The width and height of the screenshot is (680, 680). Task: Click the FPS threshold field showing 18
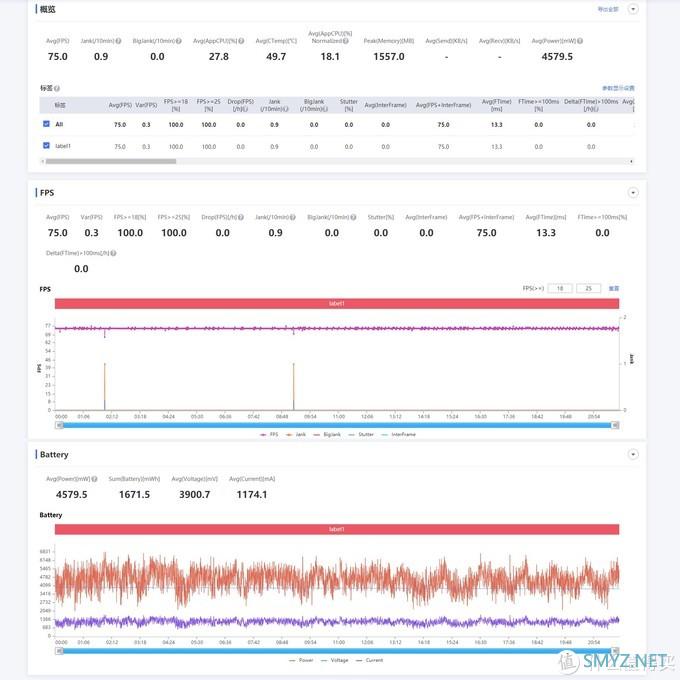[x=560, y=288]
